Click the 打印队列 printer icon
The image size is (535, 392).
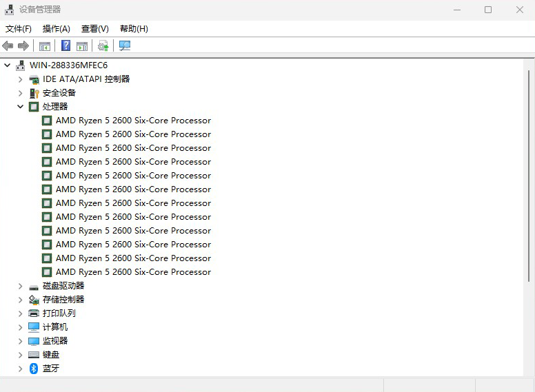coord(34,313)
